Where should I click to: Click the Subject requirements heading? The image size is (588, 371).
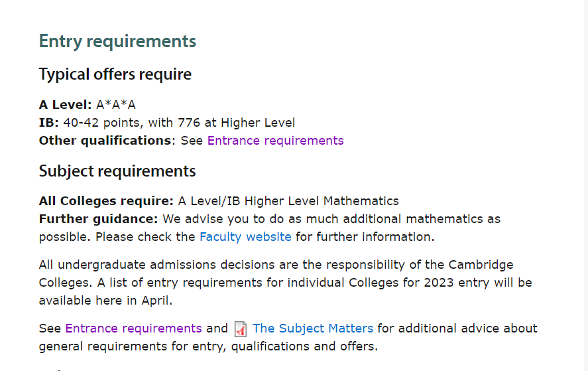pyautogui.click(x=117, y=171)
